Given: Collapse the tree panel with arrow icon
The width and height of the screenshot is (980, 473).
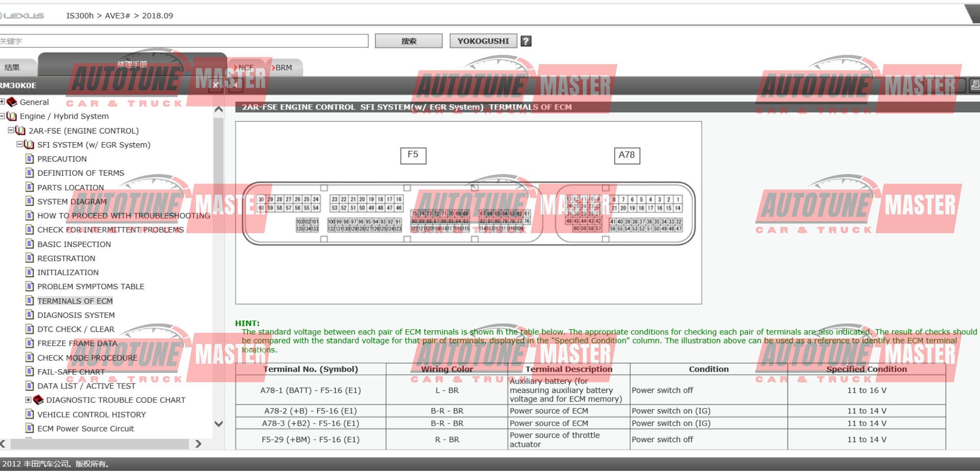Looking at the screenshot, I should [235, 85].
